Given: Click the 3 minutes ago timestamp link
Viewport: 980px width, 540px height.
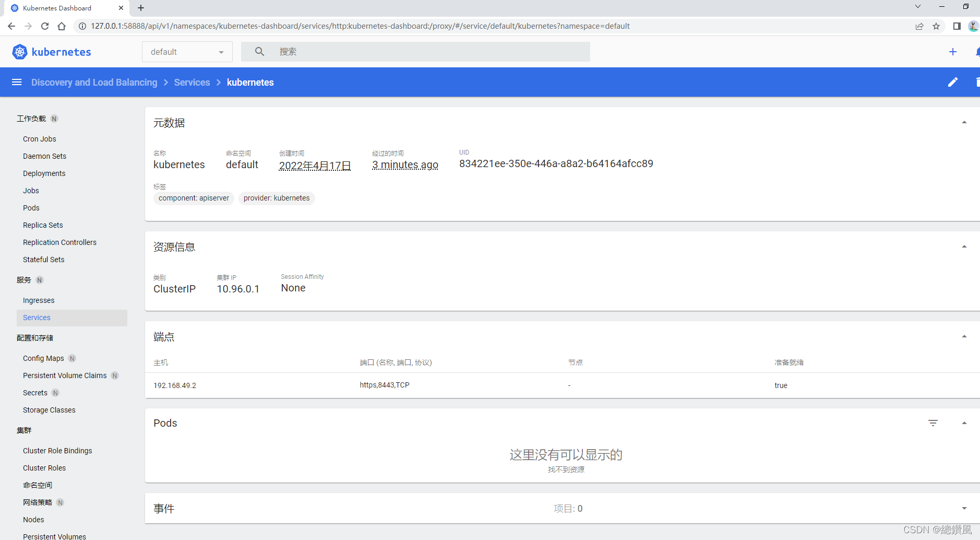Looking at the screenshot, I should point(405,165).
